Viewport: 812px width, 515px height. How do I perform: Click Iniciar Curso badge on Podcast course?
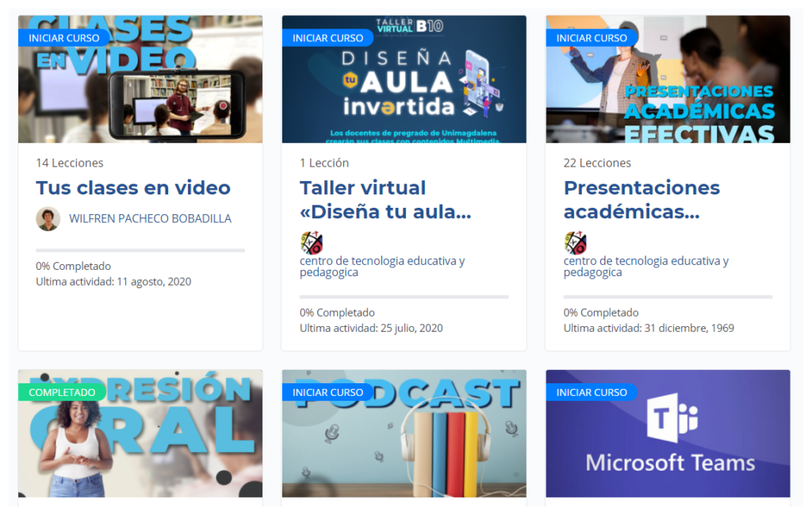[x=327, y=392]
